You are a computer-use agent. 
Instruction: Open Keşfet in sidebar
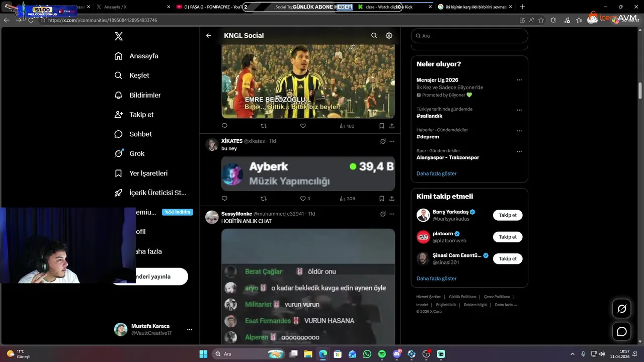(132, 75)
